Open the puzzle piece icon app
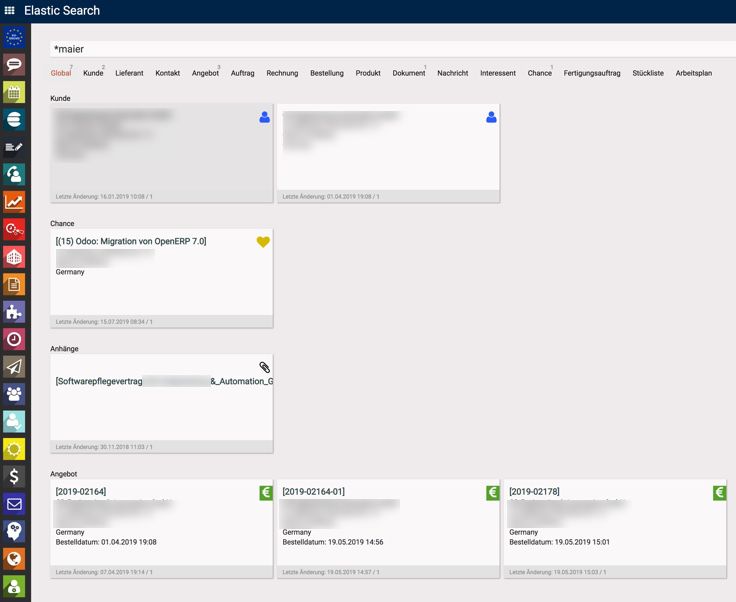The image size is (736, 602). (14, 311)
